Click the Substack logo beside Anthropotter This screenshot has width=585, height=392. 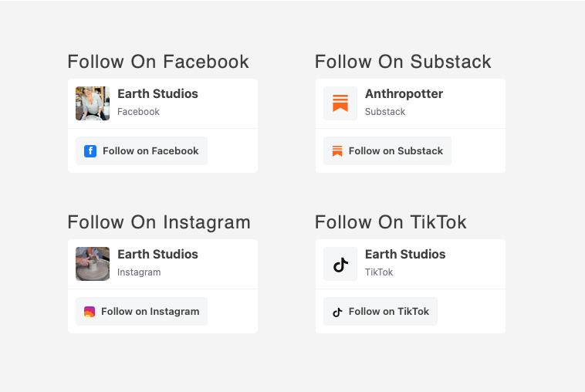[x=340, y=103]
